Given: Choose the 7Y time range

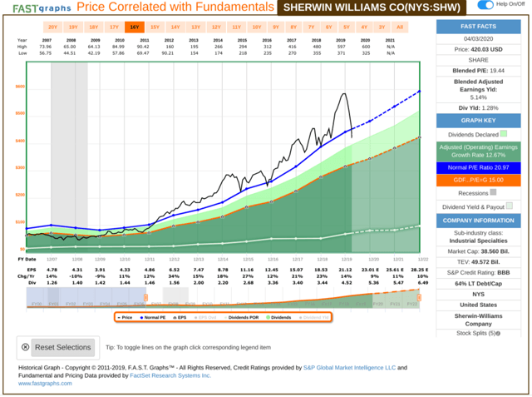Looking at the screenshot, I should coord(311,27).
